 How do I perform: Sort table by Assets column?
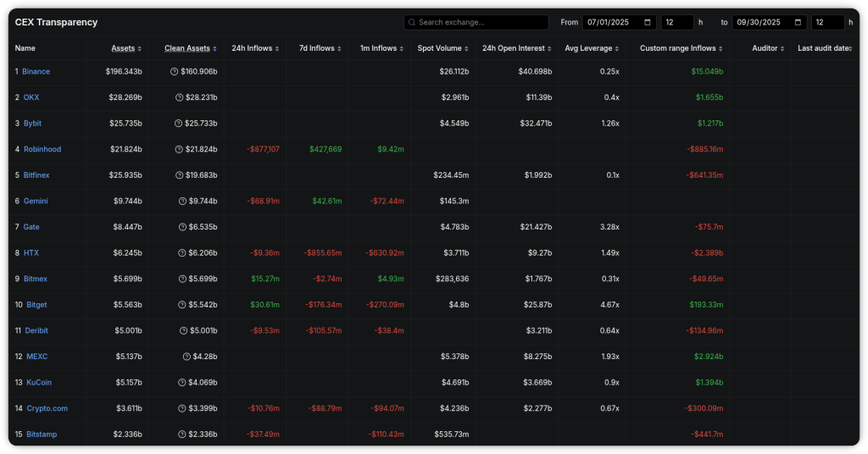[126, 48]
